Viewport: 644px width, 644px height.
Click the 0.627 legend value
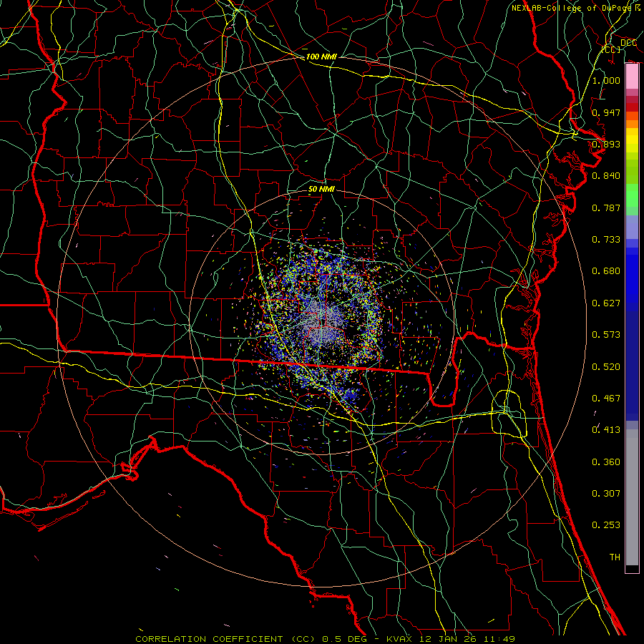point(606,303)
